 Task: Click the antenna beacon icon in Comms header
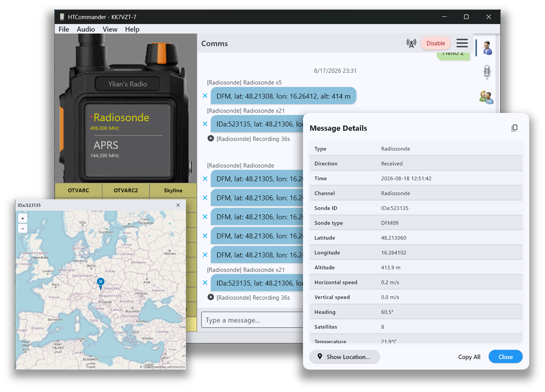411,43
